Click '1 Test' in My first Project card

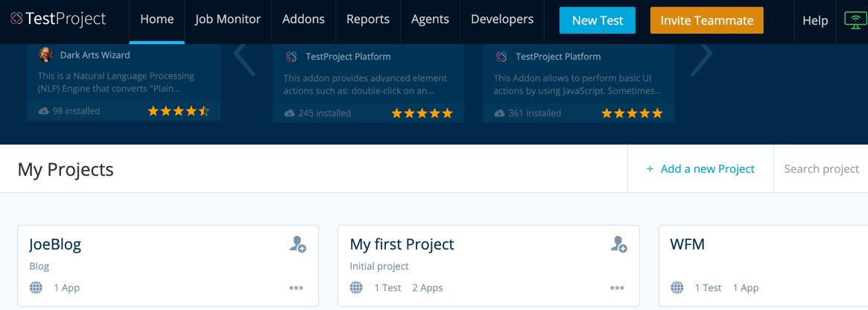click(387, 288)
